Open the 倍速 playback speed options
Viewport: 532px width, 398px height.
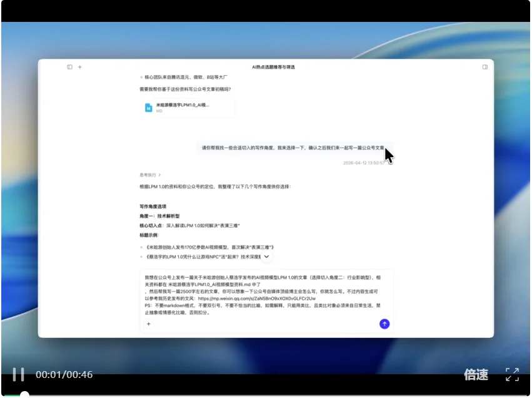[x=477, y=374]
